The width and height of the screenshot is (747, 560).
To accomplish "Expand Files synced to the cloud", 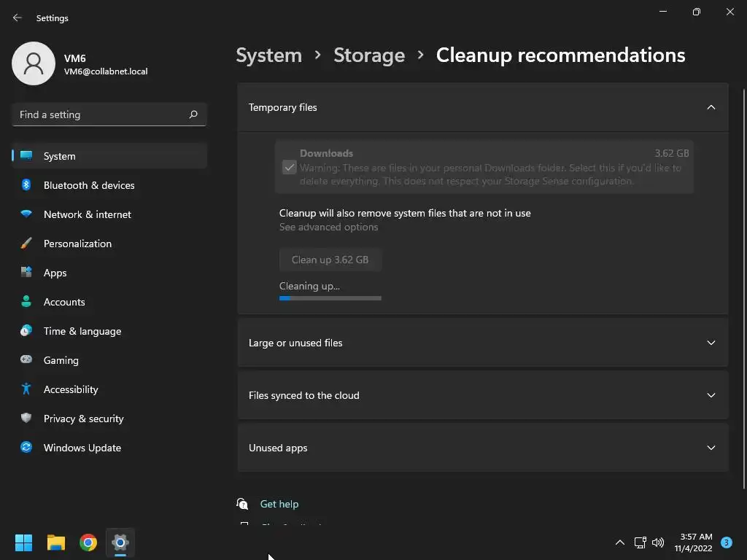I will [711, 395].
